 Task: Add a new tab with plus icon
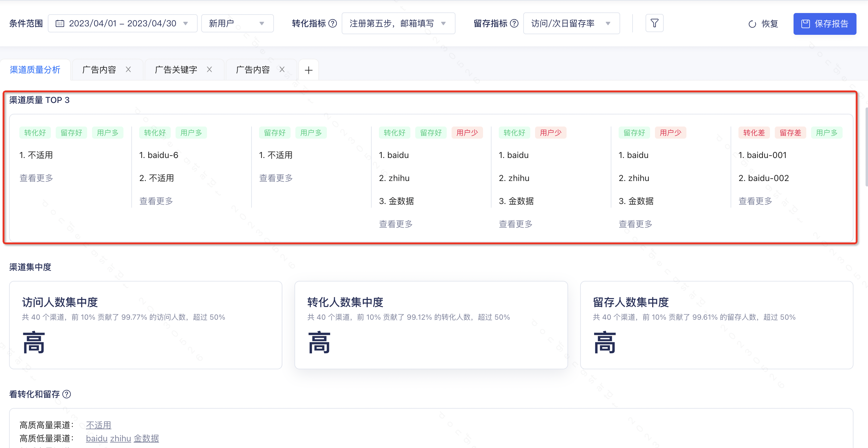point(308,70)
